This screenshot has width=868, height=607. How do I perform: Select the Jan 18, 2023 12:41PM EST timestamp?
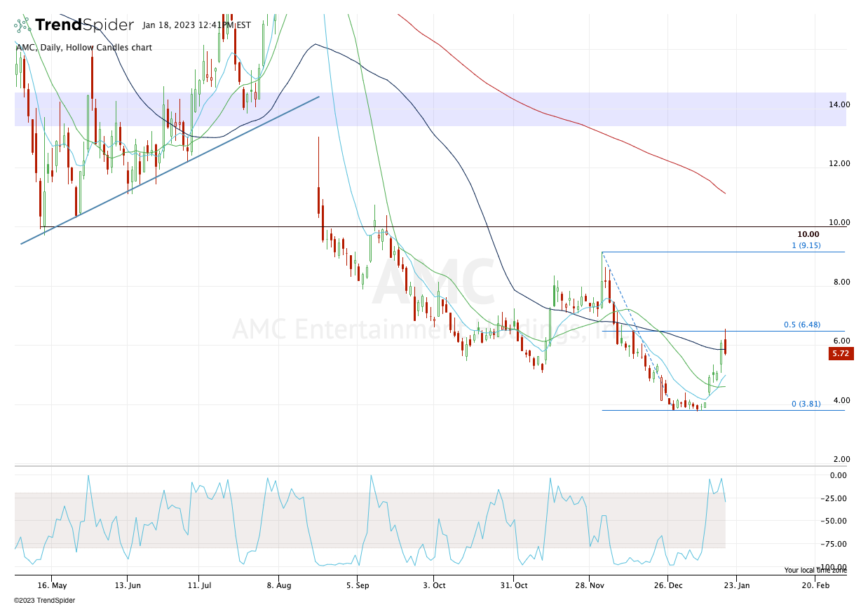[x=196, y=25]
